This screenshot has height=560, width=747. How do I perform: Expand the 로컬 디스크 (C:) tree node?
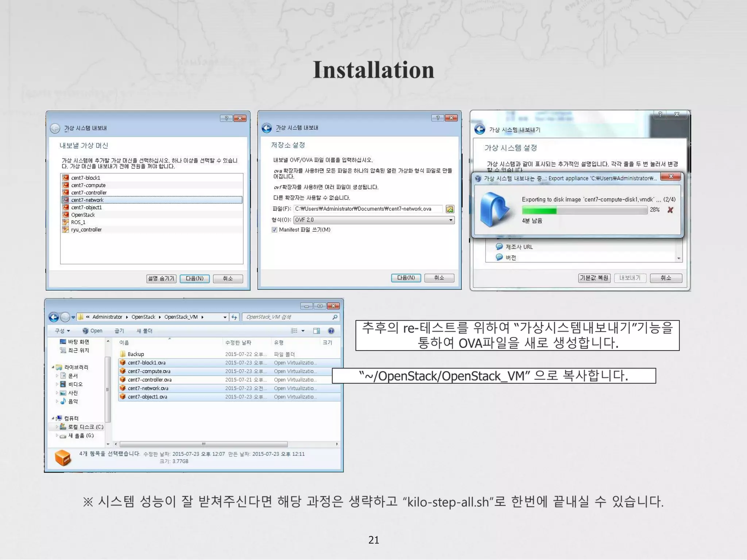[57, 427]
